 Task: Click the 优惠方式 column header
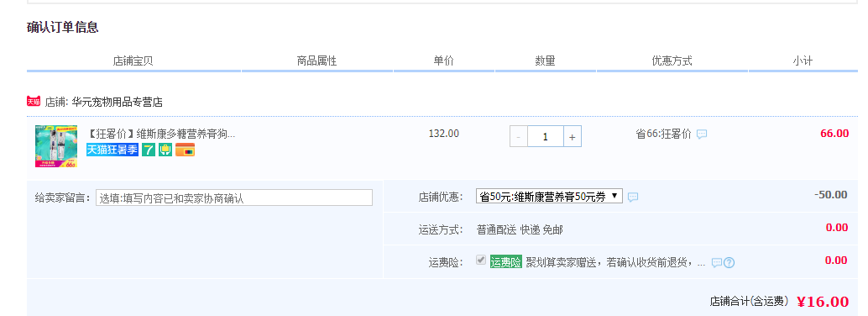[x=672, y=61]
